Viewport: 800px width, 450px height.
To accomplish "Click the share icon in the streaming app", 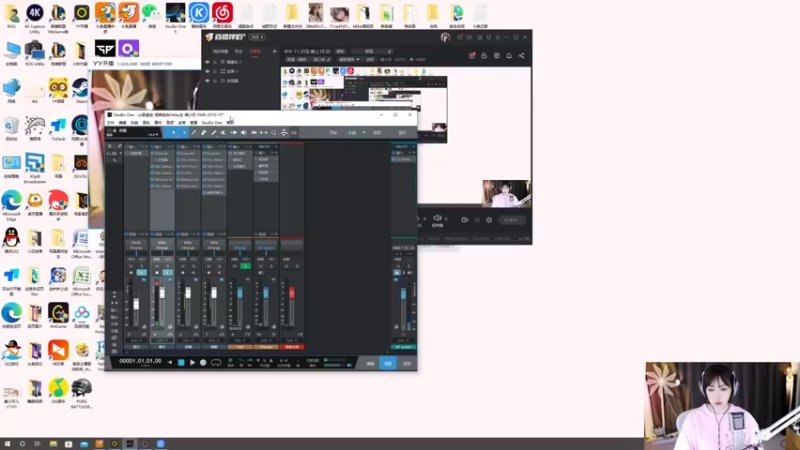I will (x=521, y=56).
